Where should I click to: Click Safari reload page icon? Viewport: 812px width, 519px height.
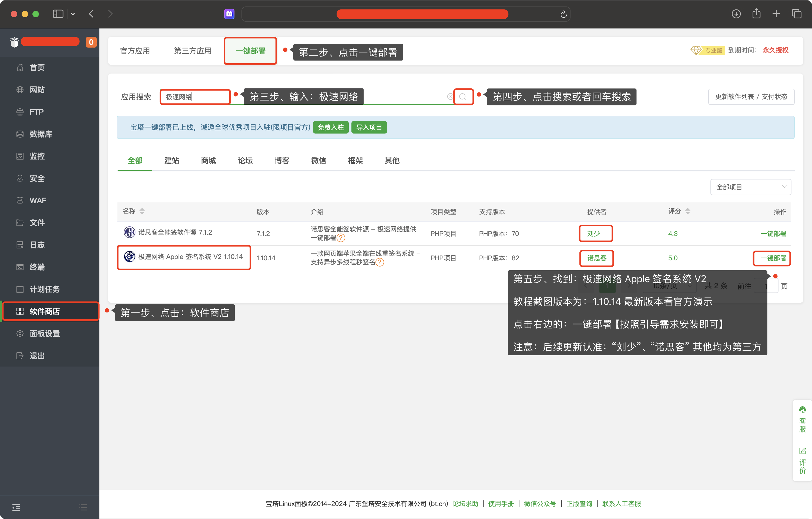click(563, 14)
